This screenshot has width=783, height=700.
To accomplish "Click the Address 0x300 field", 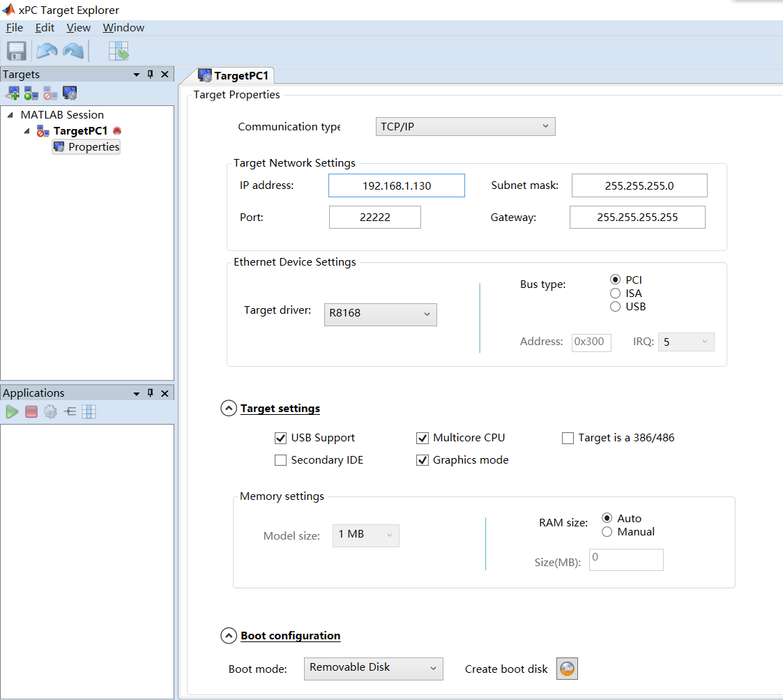I will 591,342.
